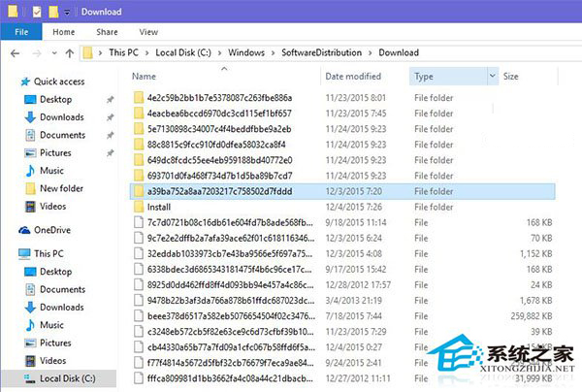Click Local Disk (C:) in address bar
Image resolution: width=582 pixels, height=392 pixels.
point(183,52)
